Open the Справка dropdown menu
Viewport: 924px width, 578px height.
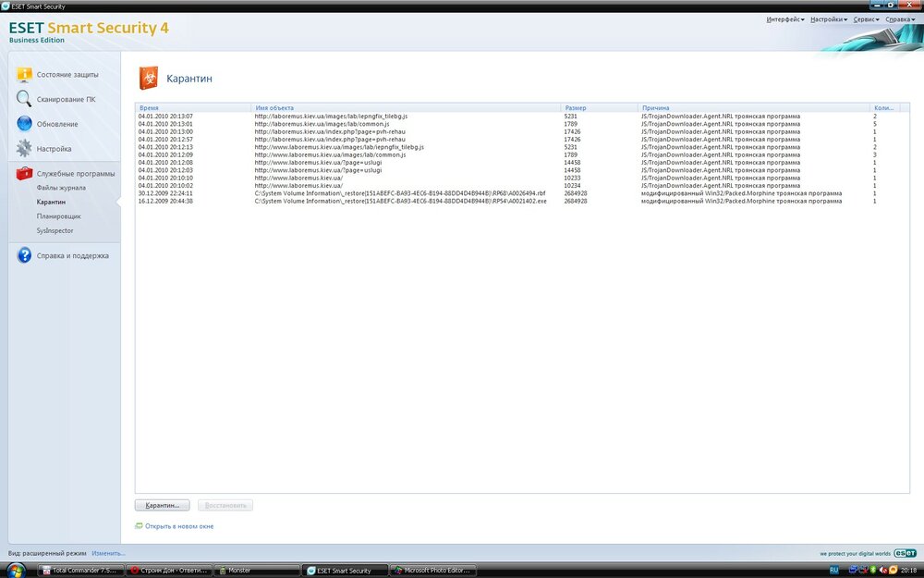click(x=900, y=19)
